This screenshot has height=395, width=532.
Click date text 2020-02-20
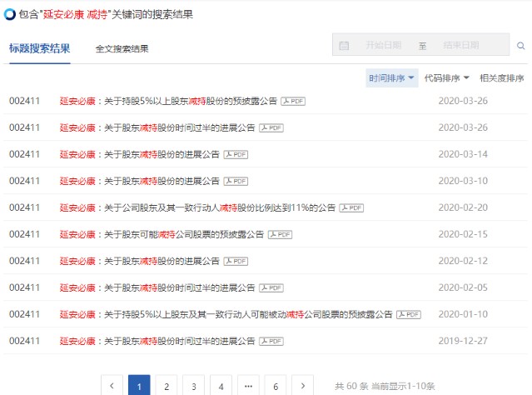coord(463,207)
